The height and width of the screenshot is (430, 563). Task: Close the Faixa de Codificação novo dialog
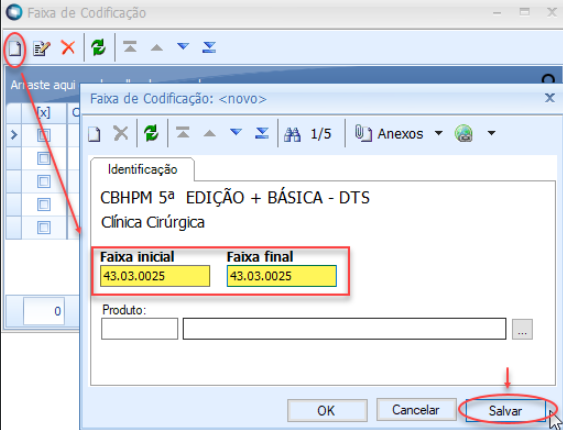point(549,98)
